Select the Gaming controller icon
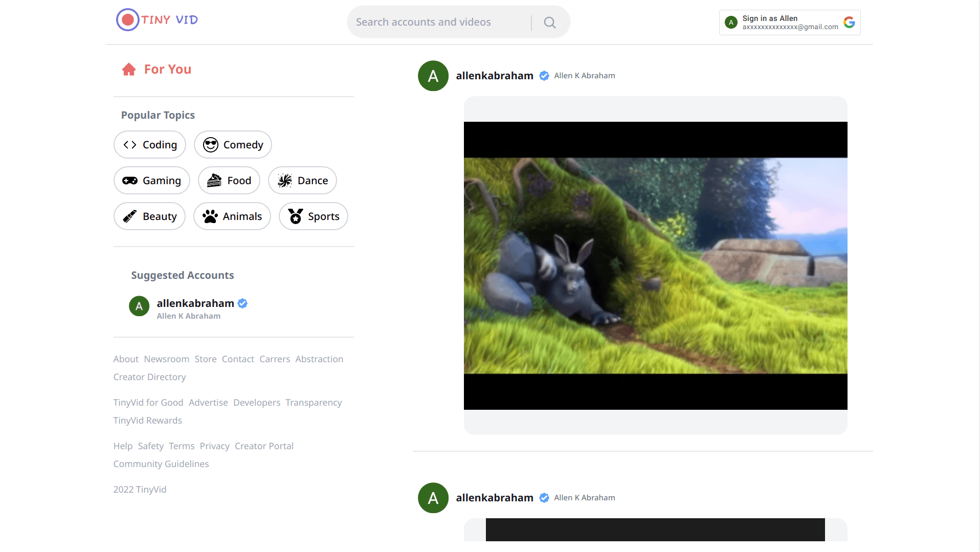 pyautogui.click(x=130, y=181)
